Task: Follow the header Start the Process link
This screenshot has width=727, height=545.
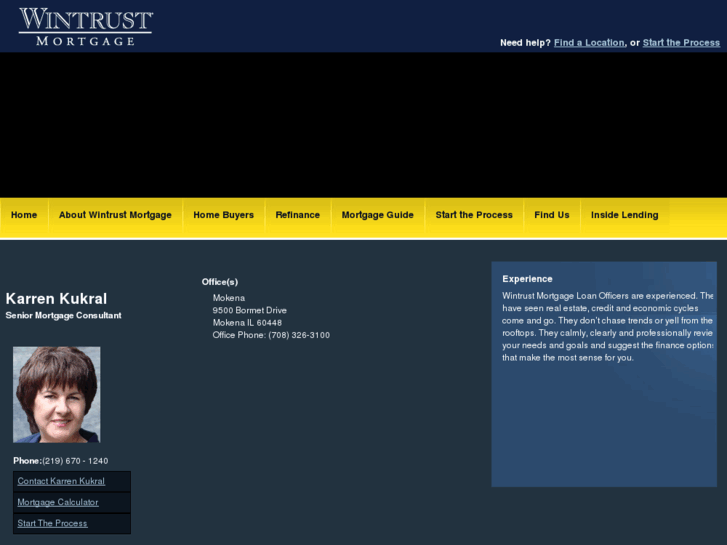Action: [x=681, y=43]
